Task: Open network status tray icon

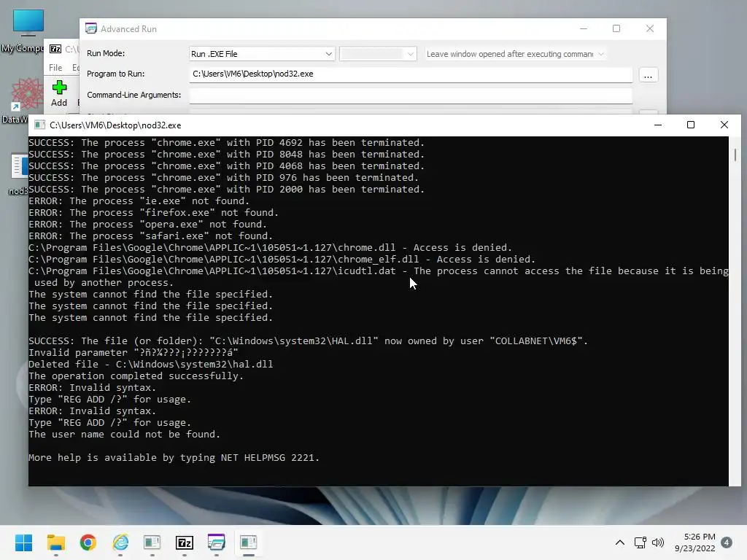Action: (x=640, y=542)
